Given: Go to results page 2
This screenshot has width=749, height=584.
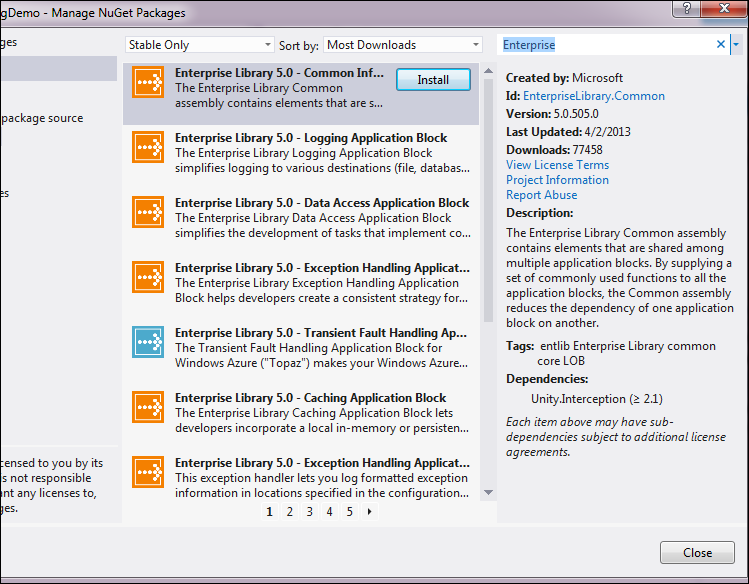Looking at the screenshot, I should pyautogui.click(x=289, y=512).
